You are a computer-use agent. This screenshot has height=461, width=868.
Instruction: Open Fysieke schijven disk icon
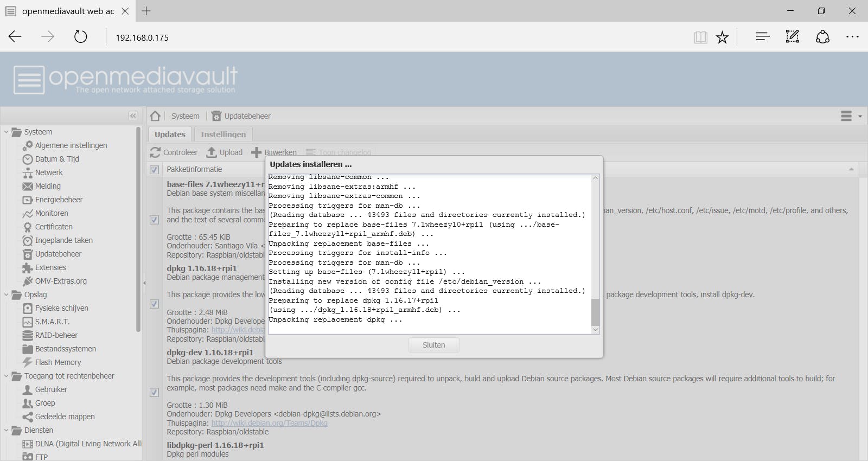pos(28,308)
